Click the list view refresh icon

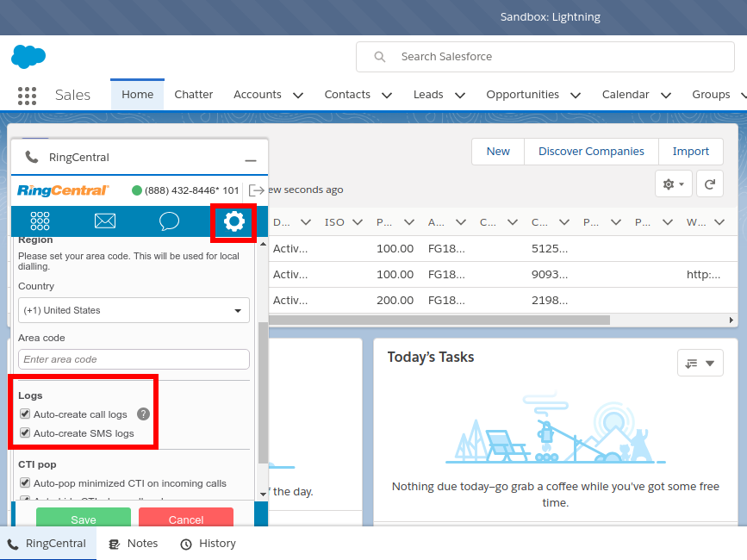pos(710,184)
